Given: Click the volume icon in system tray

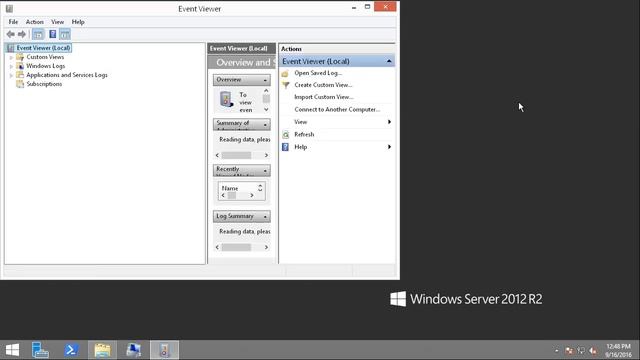Looking at the screenshot, I should pyautogui.click(x=593, y=351).
